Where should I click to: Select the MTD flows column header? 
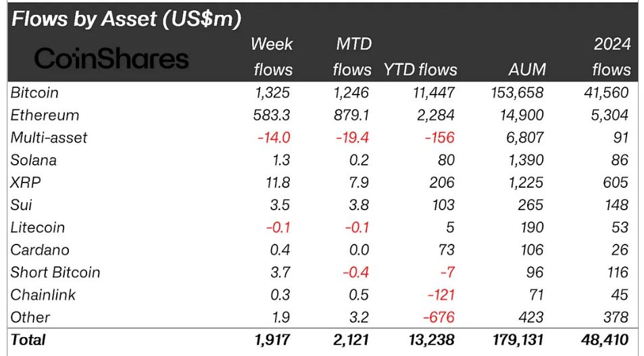click(353, 57)
